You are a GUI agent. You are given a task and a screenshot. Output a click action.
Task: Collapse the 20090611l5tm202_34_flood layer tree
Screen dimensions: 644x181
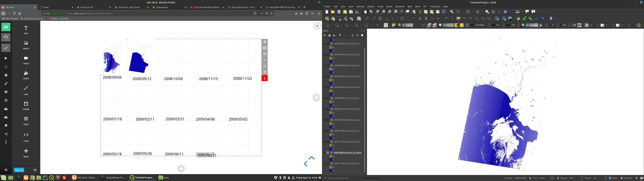(x=324, y=55)
